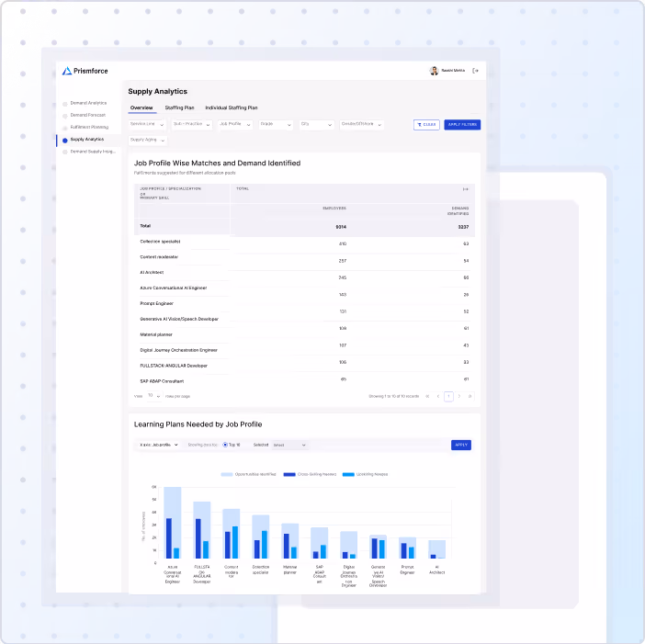Viewport: 645px width, 644px height.
Task: Switch to the Individual Staffing Plan tab
Action: coord(232,107)
